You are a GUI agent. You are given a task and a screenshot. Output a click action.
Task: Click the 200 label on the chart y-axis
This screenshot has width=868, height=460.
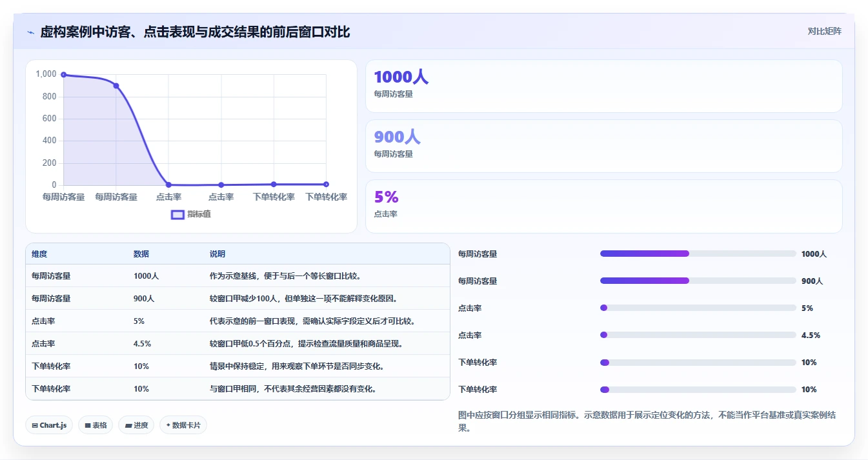coord(50,163)
